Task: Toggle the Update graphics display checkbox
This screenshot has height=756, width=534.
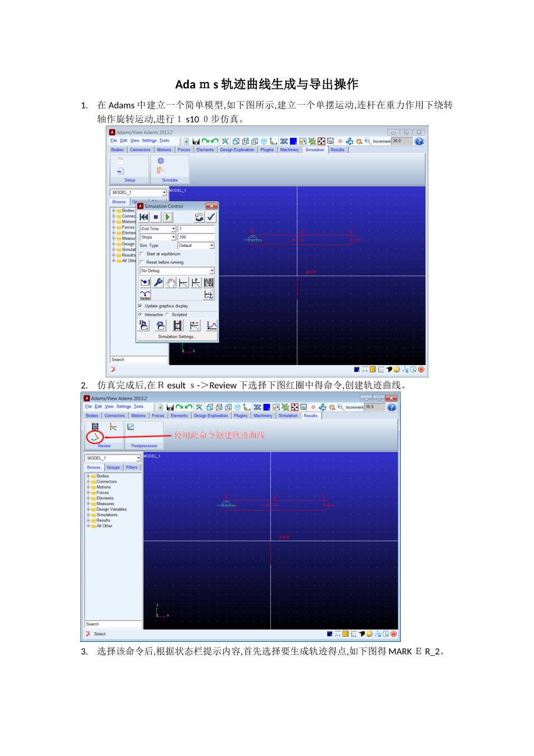Action: [141, 306]
